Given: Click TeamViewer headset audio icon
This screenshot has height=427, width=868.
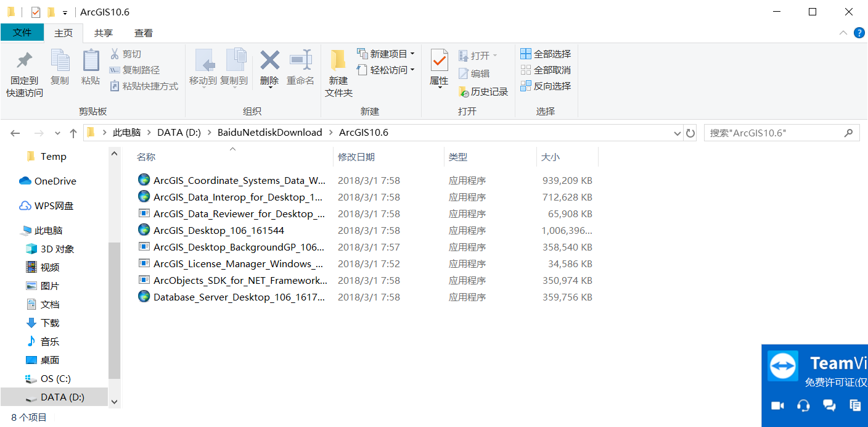Looking at the screenshot, I should tap(803, 405).
